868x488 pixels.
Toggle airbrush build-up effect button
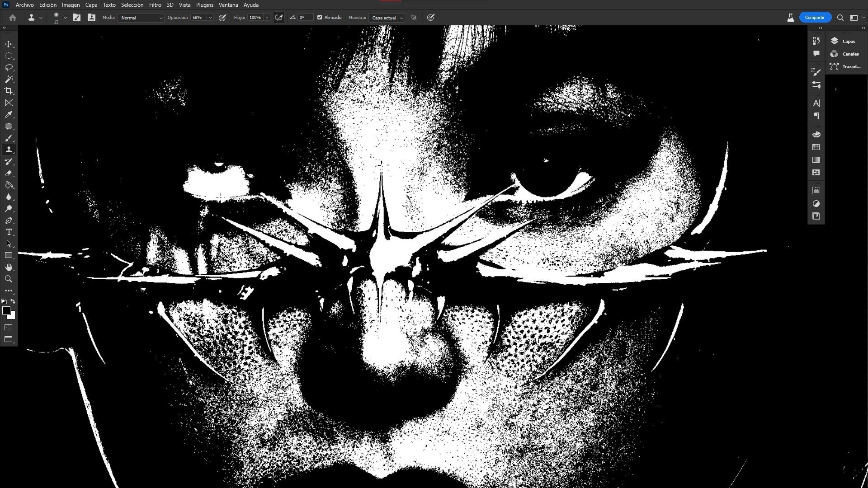279,18
